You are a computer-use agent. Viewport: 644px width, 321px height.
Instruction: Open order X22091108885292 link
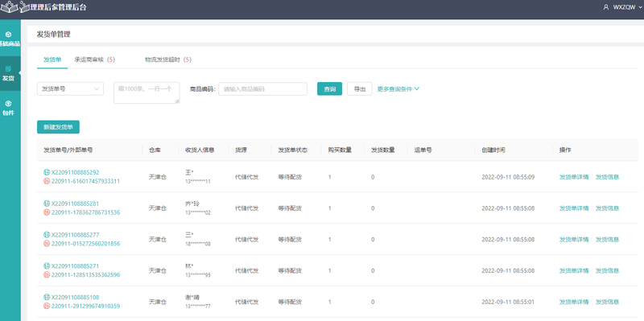coord(75,172)
